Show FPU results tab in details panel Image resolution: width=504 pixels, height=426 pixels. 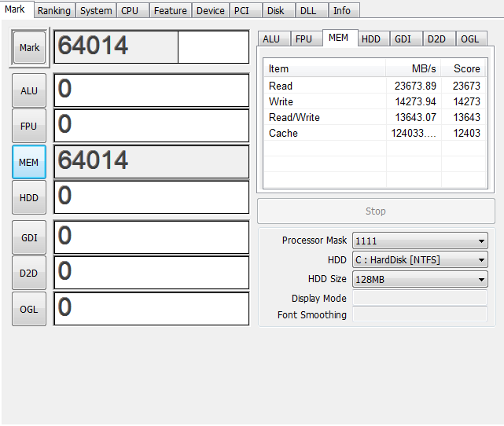(x=307, y=39)
